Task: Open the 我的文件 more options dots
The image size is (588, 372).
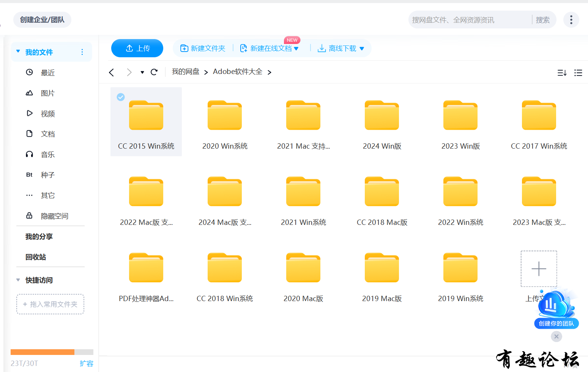Action: click(x=82, y=52)
